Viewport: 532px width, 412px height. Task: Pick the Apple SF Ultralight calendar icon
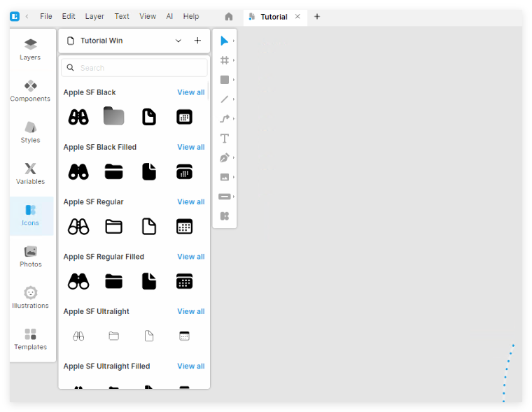click(x=184, y=336)
